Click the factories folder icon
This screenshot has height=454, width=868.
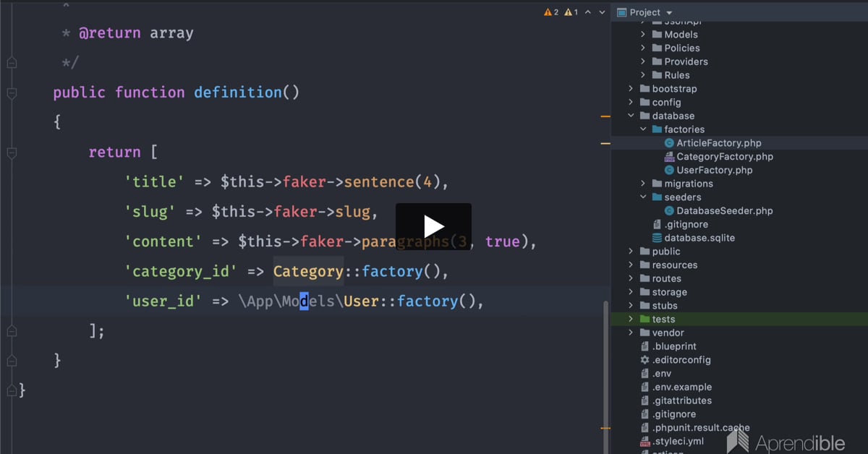[x=657, y=129]
